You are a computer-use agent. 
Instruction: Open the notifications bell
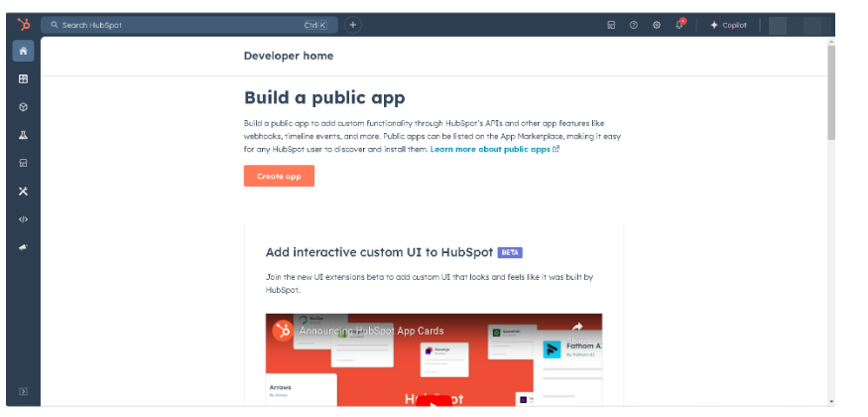[680, 25]
